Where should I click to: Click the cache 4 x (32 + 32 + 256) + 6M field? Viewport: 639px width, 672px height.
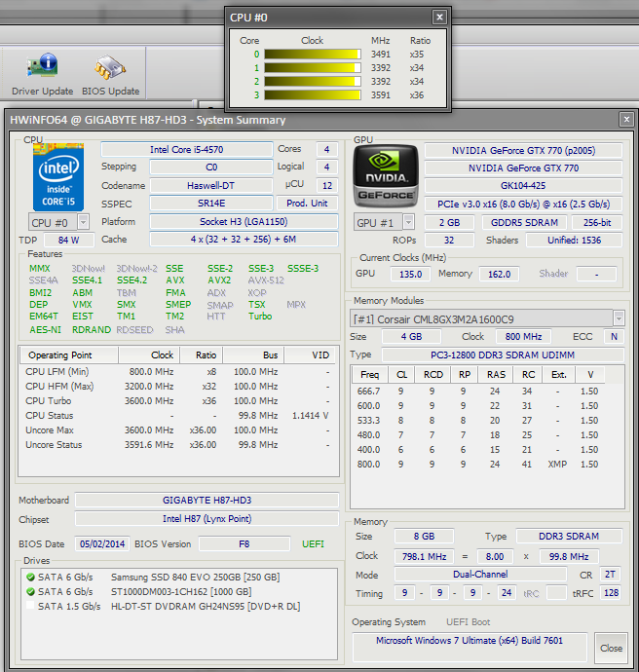244,240
